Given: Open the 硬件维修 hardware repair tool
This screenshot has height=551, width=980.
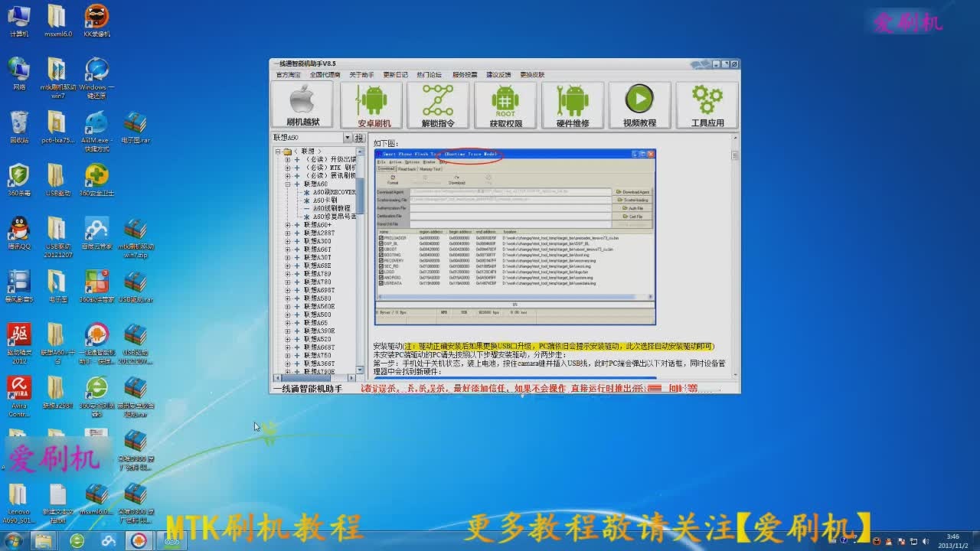Looking at the screenshot, I should click(573, 105).
